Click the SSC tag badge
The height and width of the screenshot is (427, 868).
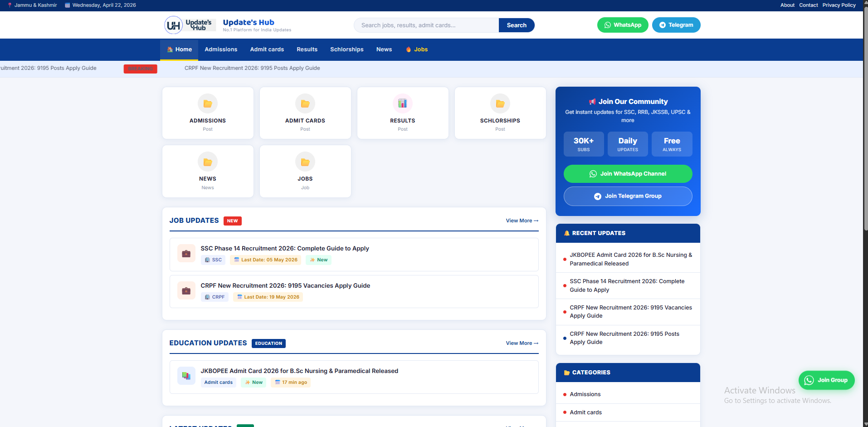[x=213, y=260]
